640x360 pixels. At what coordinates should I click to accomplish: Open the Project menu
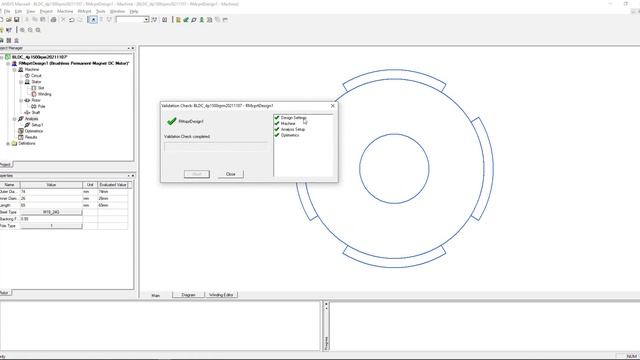[46, 11]
